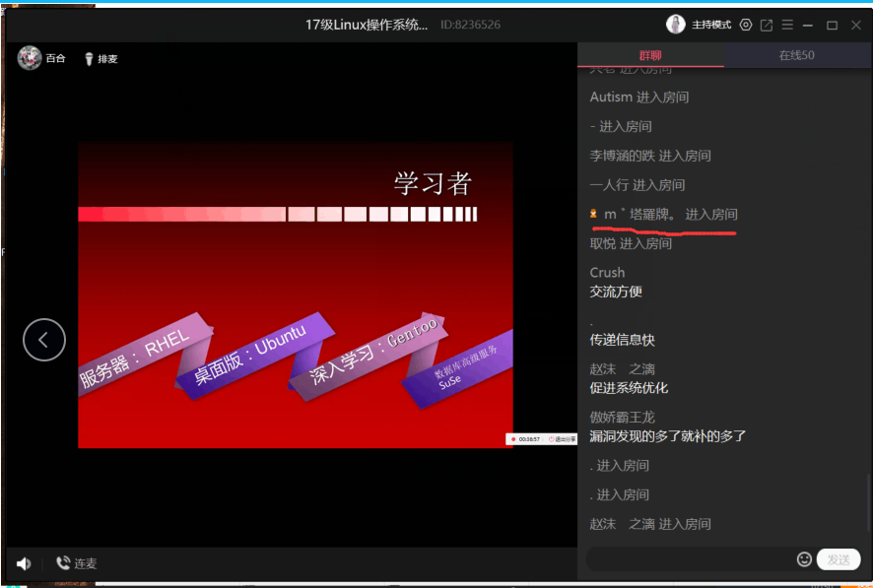The image size is (873, 588).
Task: Click the 发送 send button
Action: tap(839, 559)
